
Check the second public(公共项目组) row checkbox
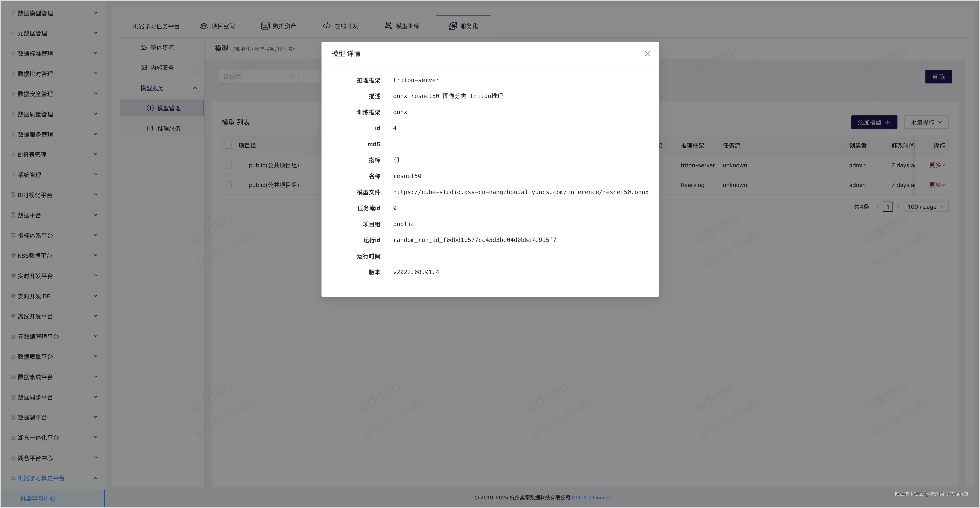(228, 185)
